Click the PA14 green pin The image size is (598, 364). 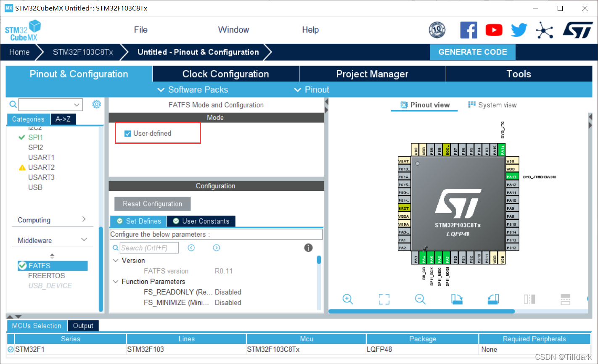coord(503,150)
